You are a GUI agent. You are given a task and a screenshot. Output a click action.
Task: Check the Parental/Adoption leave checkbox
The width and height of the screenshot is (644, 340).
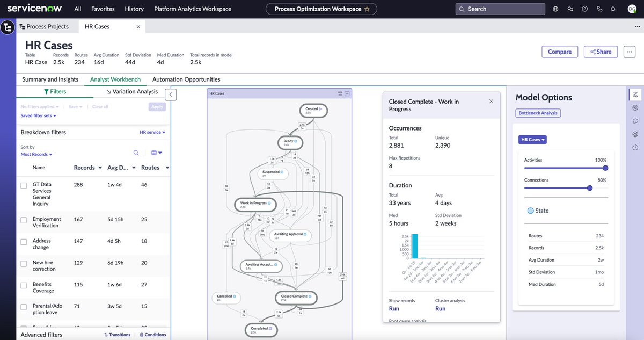click(x=24, y=307)
